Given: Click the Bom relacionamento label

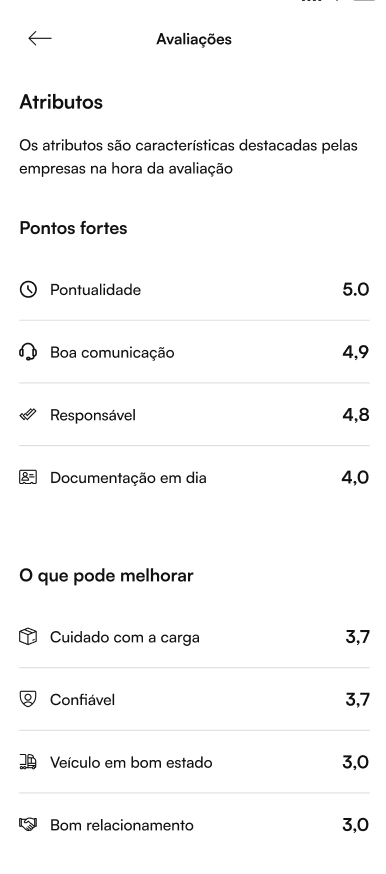Looking at the screenshot, I should click(x=122, y=825).
